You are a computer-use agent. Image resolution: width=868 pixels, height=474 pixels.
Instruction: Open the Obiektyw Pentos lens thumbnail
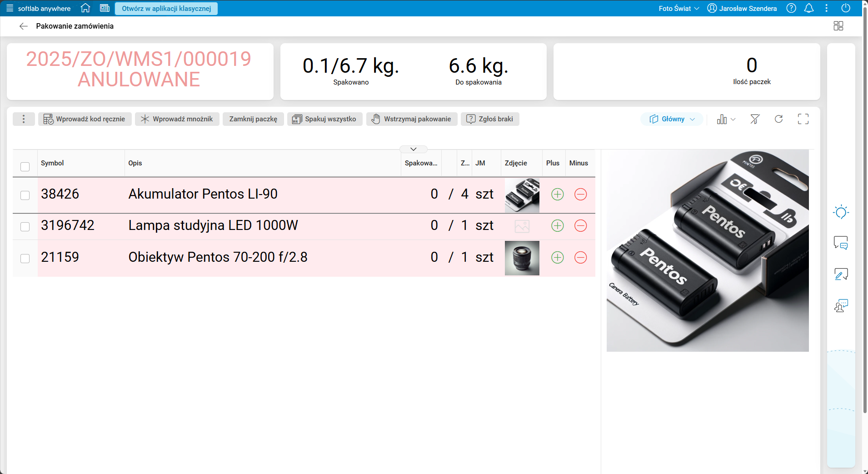click(522, 258)
